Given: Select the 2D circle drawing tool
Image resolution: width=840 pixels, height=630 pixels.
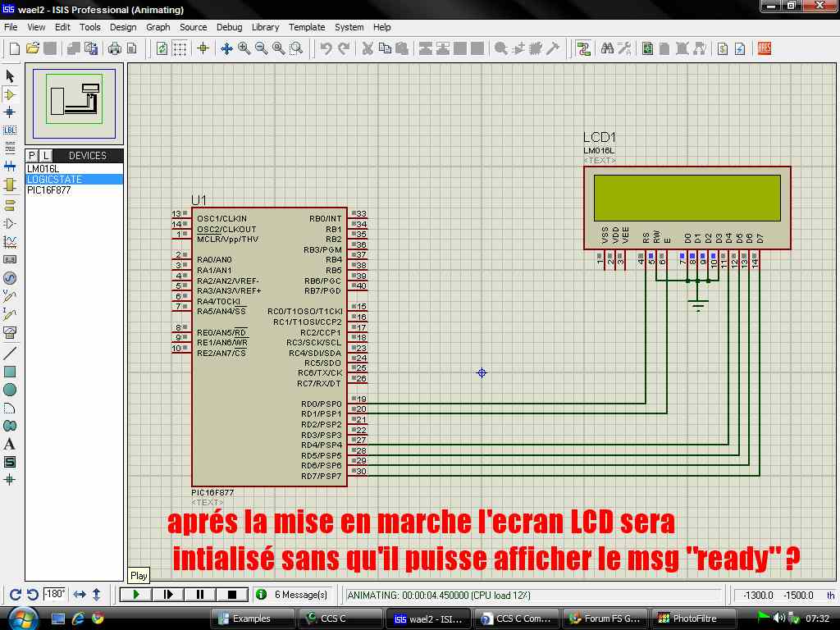Looking at the screenshot, I should click(10, 390).
